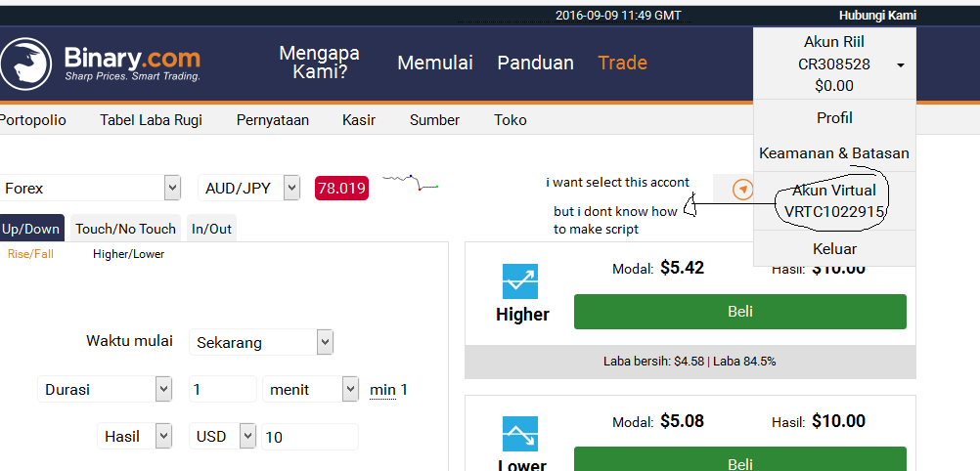Open the Sekarang start time dropdown

(x=261, y=342)
